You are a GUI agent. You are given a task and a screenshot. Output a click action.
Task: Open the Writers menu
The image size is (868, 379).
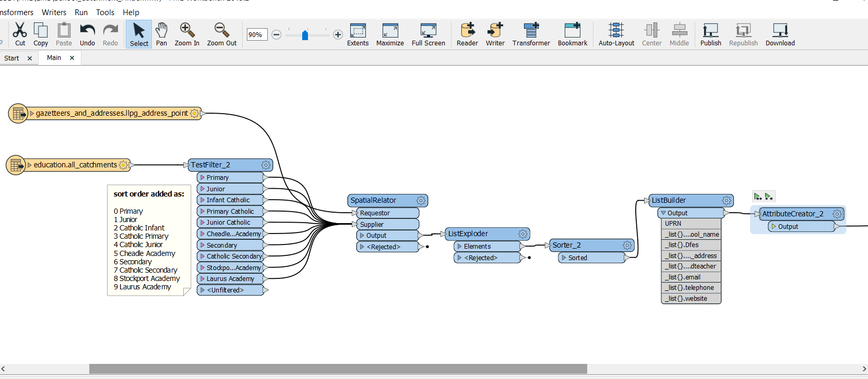(x=54, y=12)
